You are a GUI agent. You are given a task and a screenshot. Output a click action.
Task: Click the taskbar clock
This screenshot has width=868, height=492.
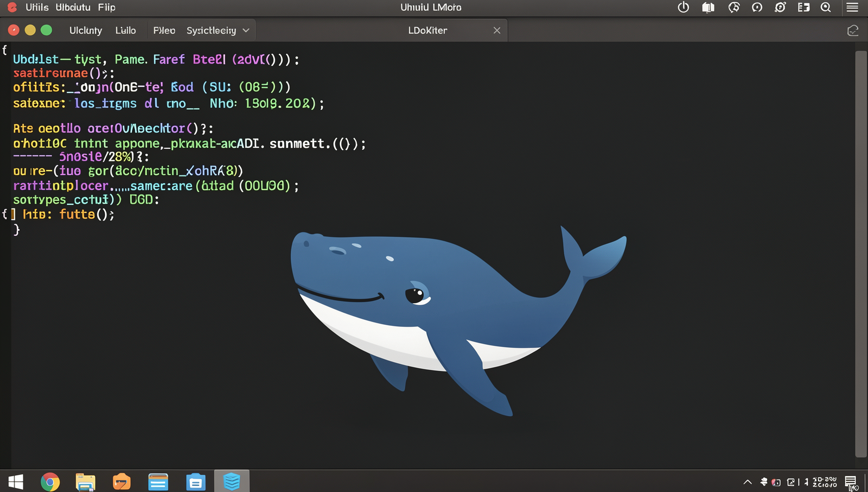point(825,482)
